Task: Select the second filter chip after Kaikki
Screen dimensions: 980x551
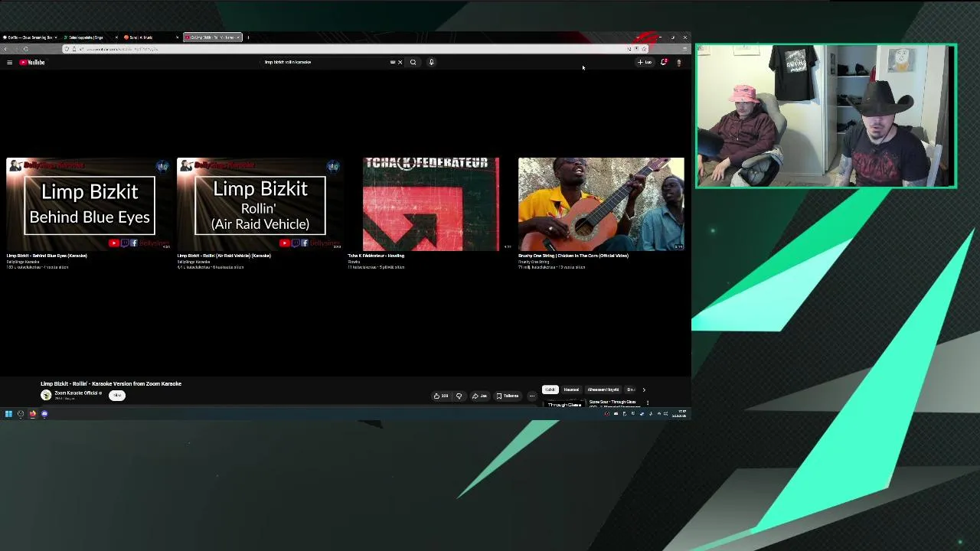Action: click(571, 390)
